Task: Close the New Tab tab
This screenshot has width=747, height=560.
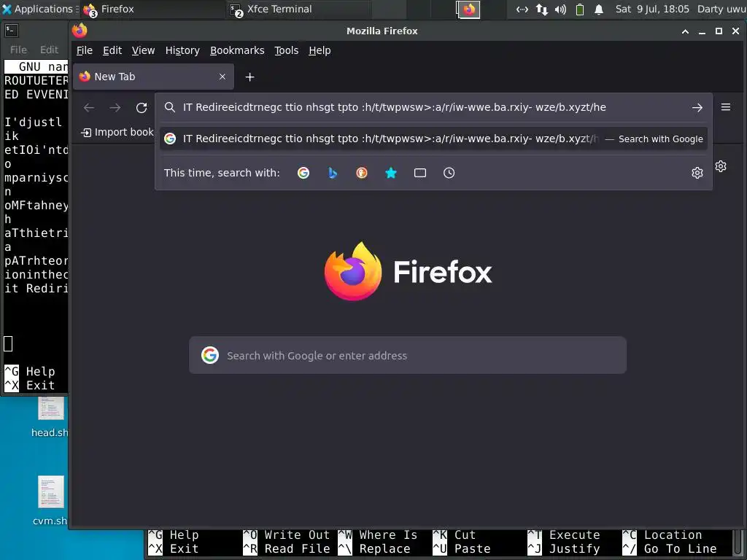Action: coord(222,77)
